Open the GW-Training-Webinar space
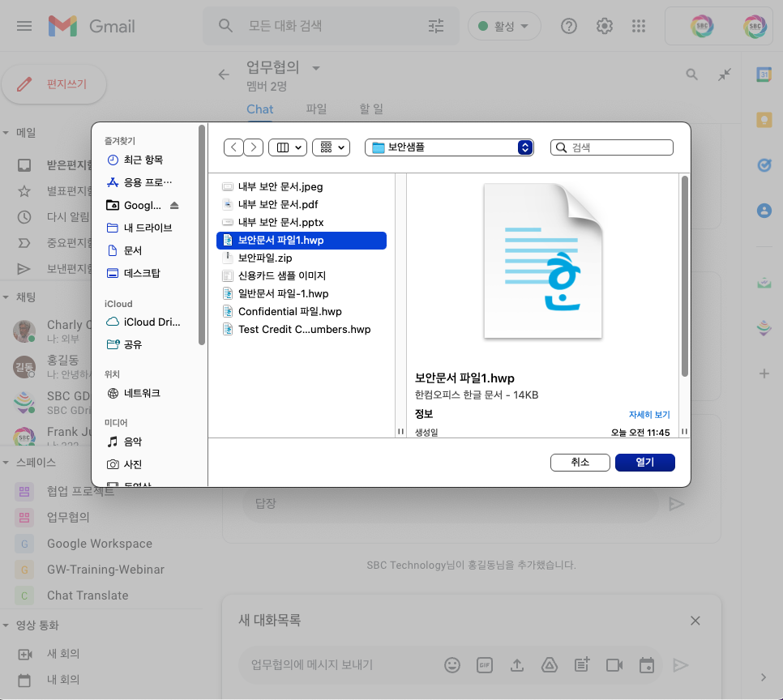This screenshot has width=783, height=700. [105, 570]
